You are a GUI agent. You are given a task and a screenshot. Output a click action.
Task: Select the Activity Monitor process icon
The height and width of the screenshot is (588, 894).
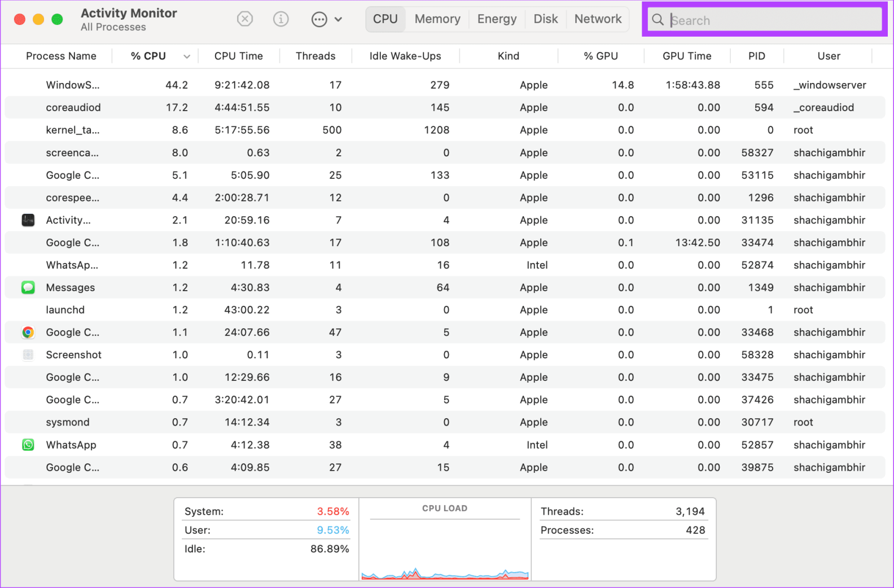[28, 220]
